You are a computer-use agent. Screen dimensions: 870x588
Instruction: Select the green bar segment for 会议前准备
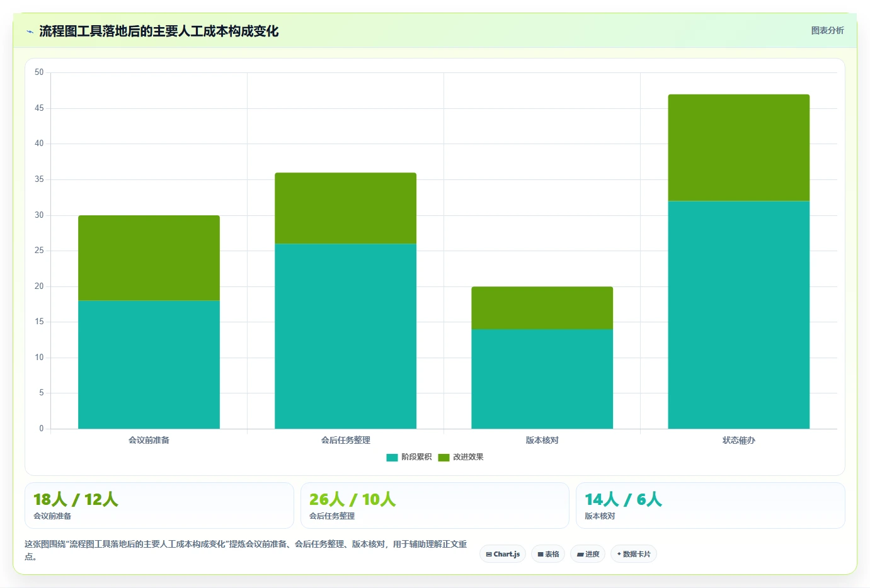[149, 258]
